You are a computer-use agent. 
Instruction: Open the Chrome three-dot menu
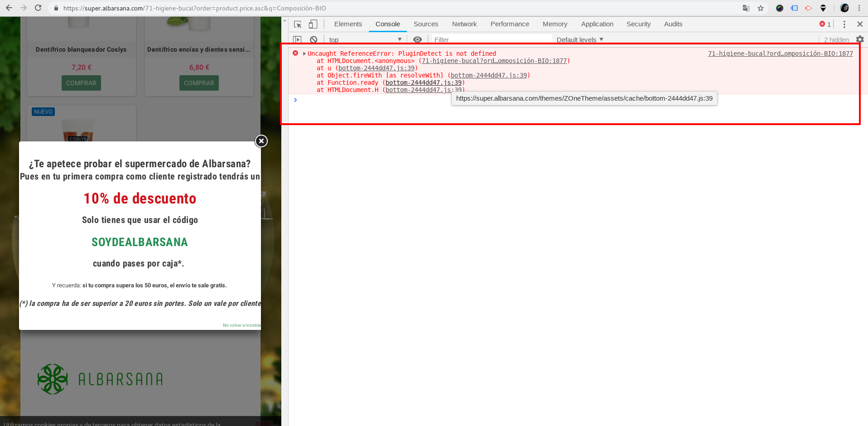859,8
